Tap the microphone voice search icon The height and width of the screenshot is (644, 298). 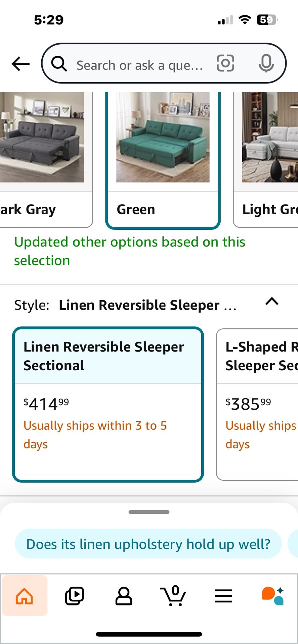[266, 63]
